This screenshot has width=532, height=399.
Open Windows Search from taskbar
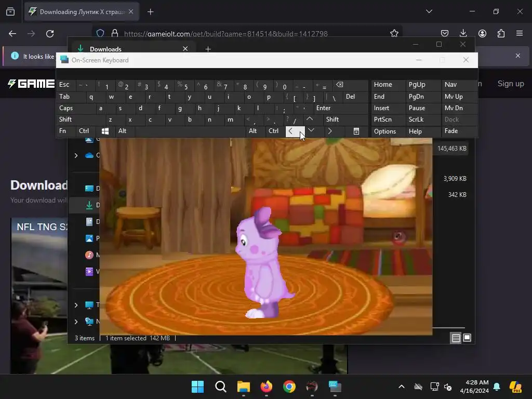pyautogui.click(x=220, y=387)
